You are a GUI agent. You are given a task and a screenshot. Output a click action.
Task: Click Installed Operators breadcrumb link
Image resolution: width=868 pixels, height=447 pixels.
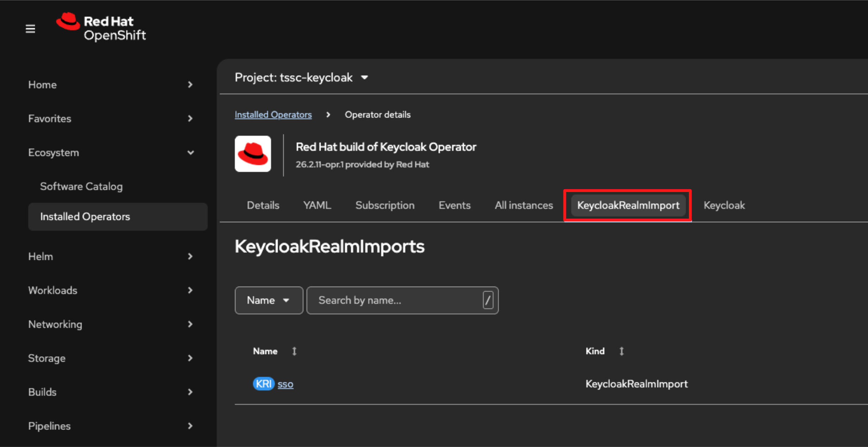click(273, 115)
